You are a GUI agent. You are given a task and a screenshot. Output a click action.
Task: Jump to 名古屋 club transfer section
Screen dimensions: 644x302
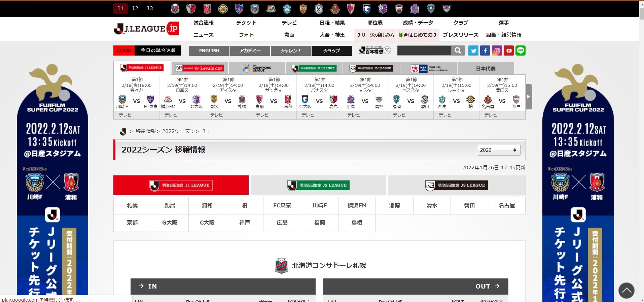click(x=507, y=205)
